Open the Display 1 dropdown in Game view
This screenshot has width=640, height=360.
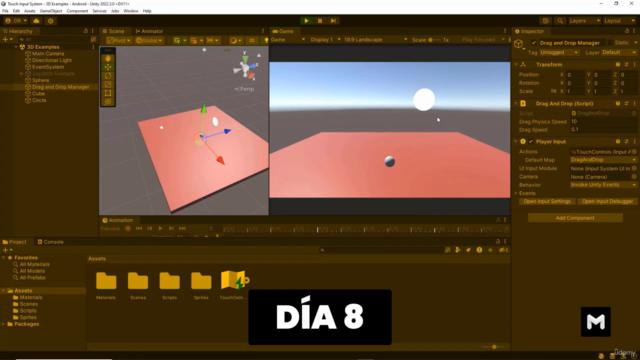325,40
